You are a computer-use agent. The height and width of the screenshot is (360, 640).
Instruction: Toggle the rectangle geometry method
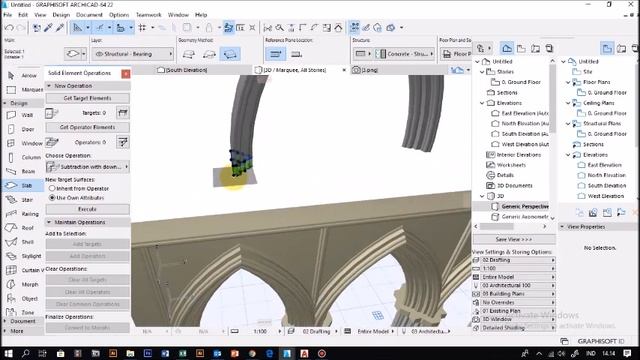point(209,54)
